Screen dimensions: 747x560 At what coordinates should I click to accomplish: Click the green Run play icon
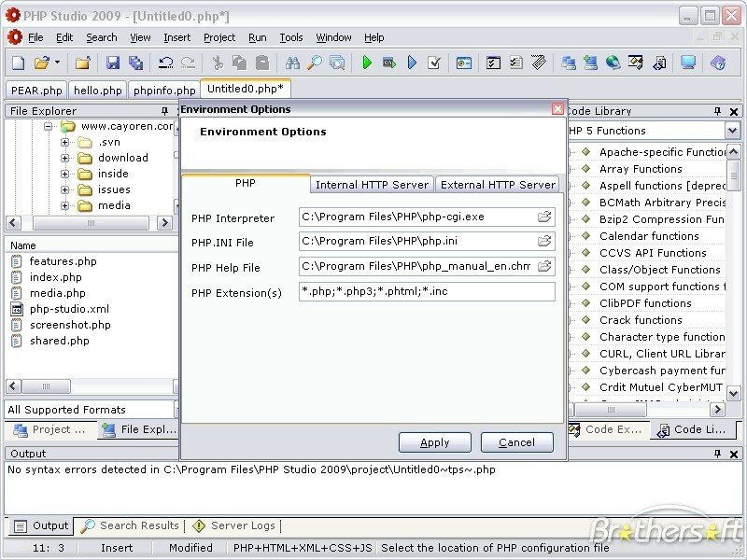367,63
